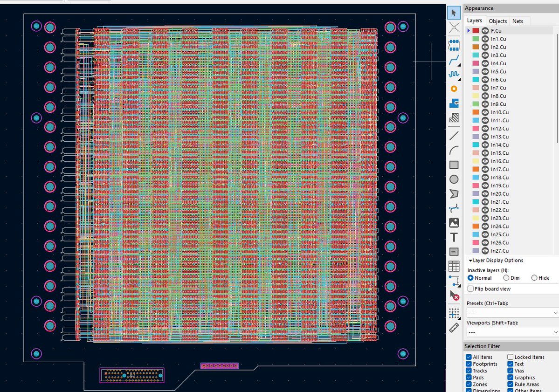Toggle visibility of In1.Cu layer

click(x=485, y=39)
